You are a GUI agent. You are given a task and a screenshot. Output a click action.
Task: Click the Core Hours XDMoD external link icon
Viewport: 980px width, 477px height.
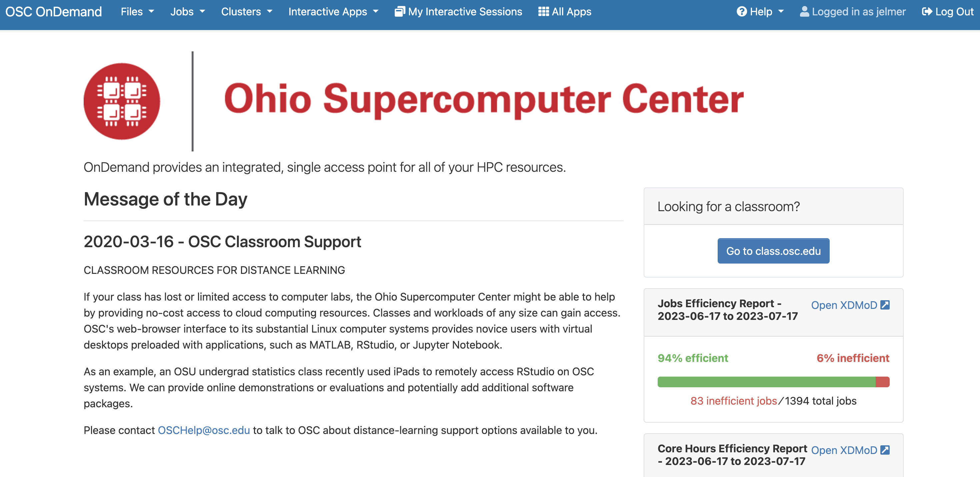tap(885, 450)
